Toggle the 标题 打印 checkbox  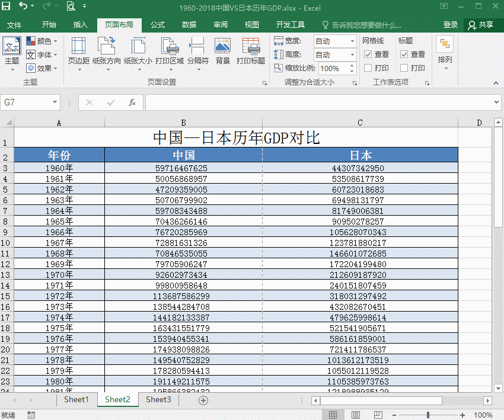(404, 68)
